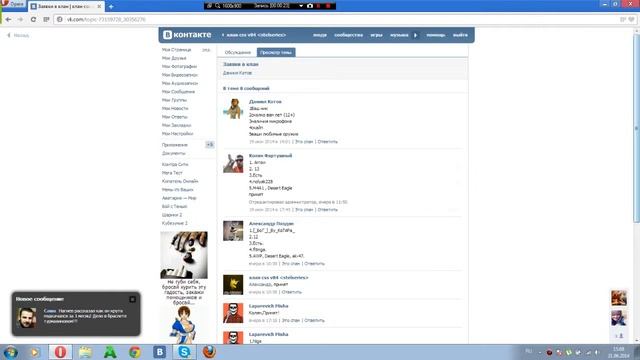
Task: Click the recorder magnifier zoom icon
Action: pyautogui.click(x=218, y=6)
